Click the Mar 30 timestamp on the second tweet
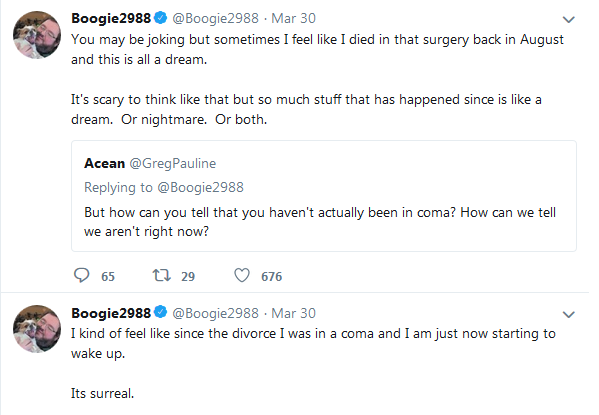The height and width of the screenshot is (415, 599). coord(293,313)
